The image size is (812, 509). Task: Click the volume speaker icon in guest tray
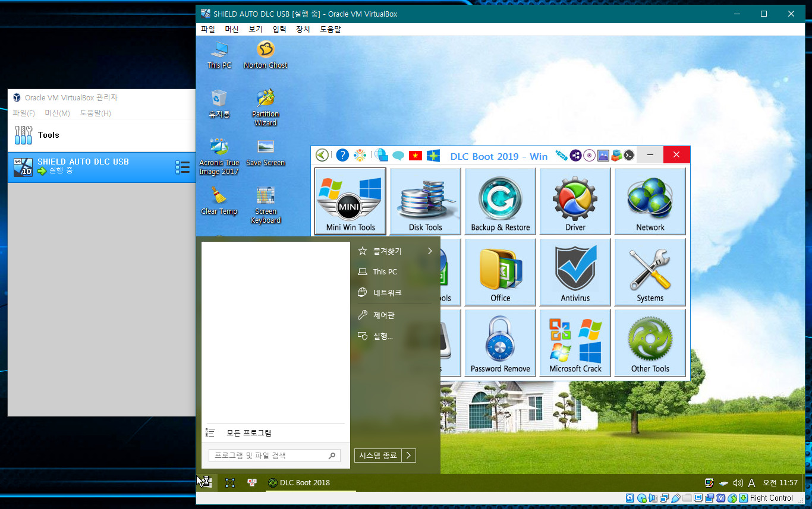738,483
